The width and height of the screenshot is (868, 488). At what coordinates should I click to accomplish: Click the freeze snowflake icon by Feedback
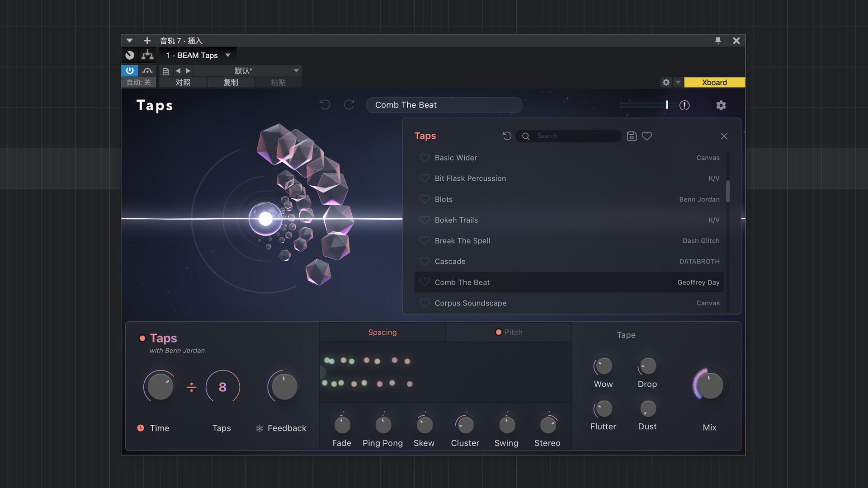(259, 428)
